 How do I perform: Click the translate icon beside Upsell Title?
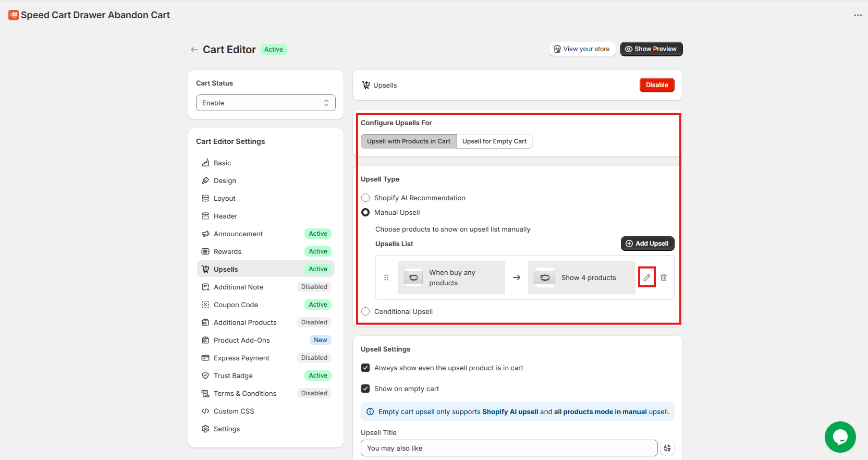point(667,448)
